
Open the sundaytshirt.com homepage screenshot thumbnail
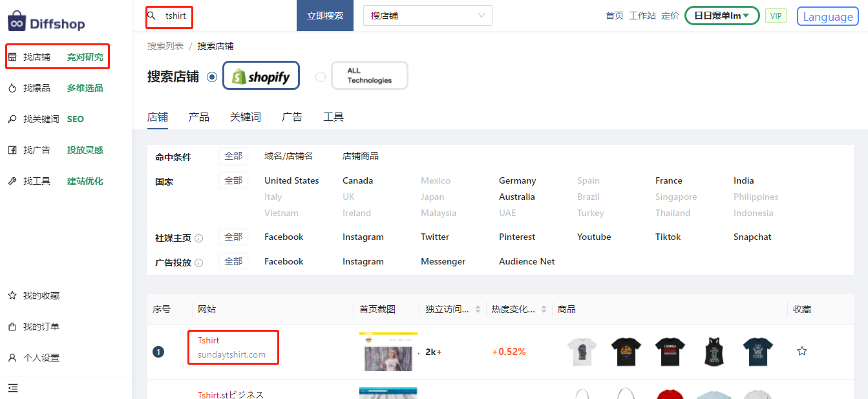pyautogui.click(x=388, y=352)
